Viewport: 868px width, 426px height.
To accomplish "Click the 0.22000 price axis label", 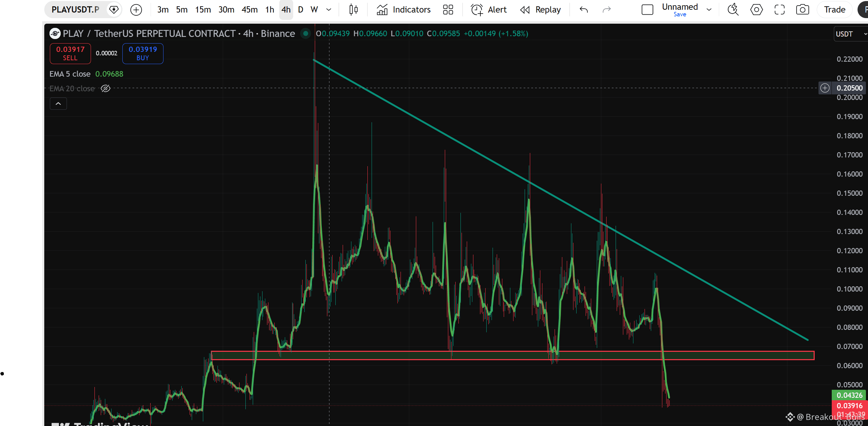I will [x=850, y=59].
